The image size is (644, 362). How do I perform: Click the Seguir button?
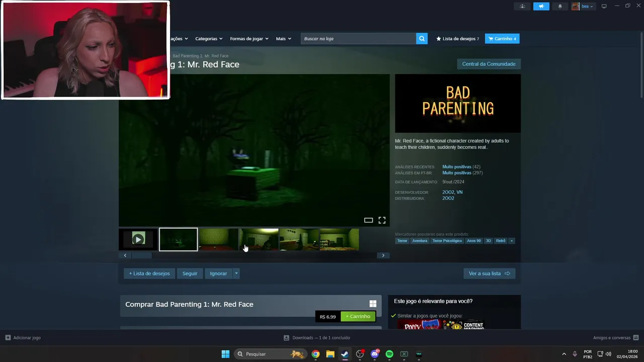[190, 274]
